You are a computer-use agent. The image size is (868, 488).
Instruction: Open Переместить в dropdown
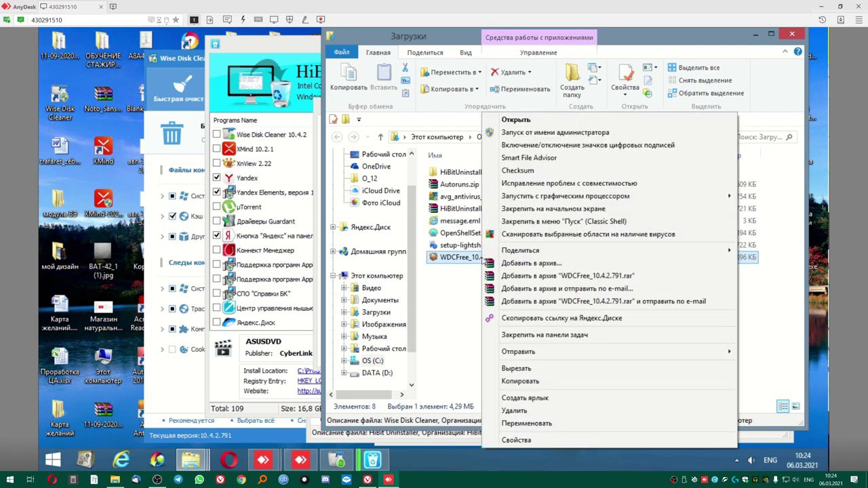[x=450, y=72]
